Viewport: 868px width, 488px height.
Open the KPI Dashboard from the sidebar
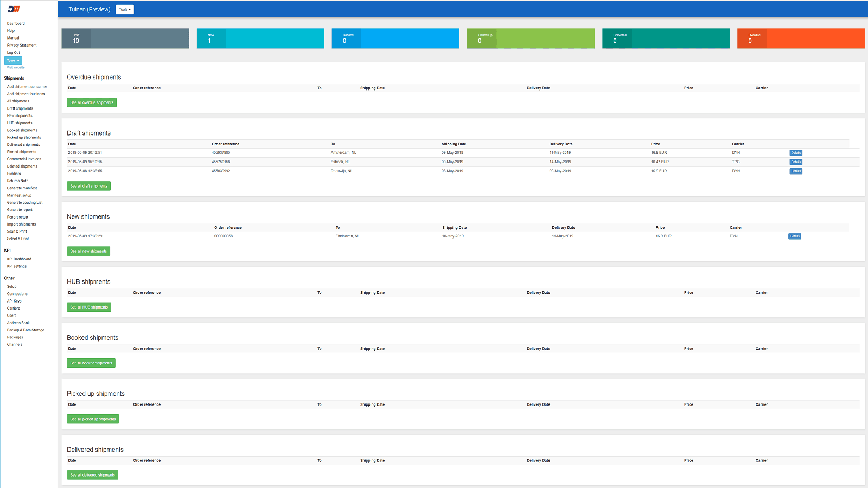click(x=19, y=259)
